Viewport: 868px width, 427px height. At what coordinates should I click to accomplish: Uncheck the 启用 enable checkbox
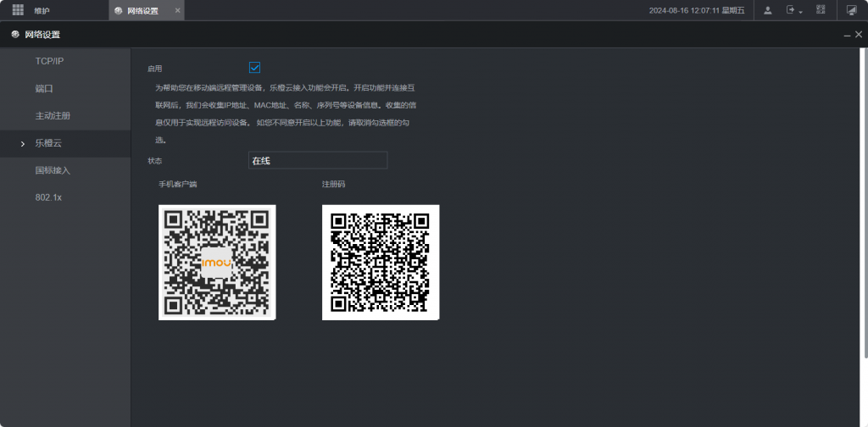254,68
